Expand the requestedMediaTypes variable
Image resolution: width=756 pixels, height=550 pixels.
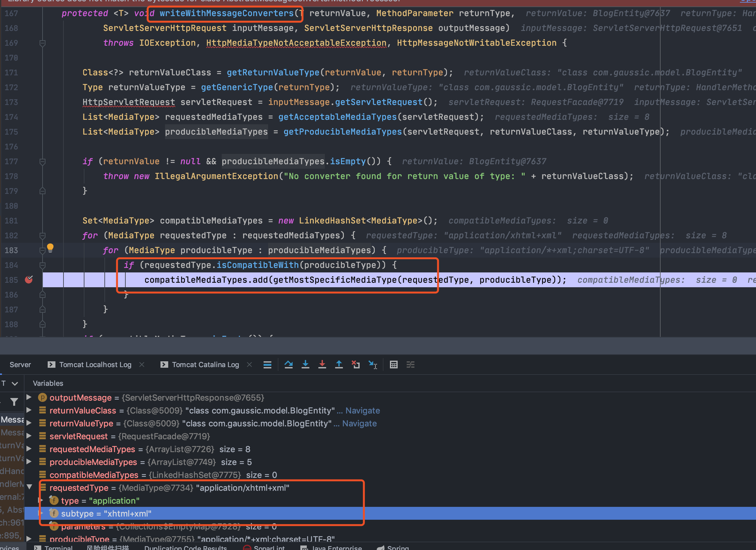click(29, 449)
